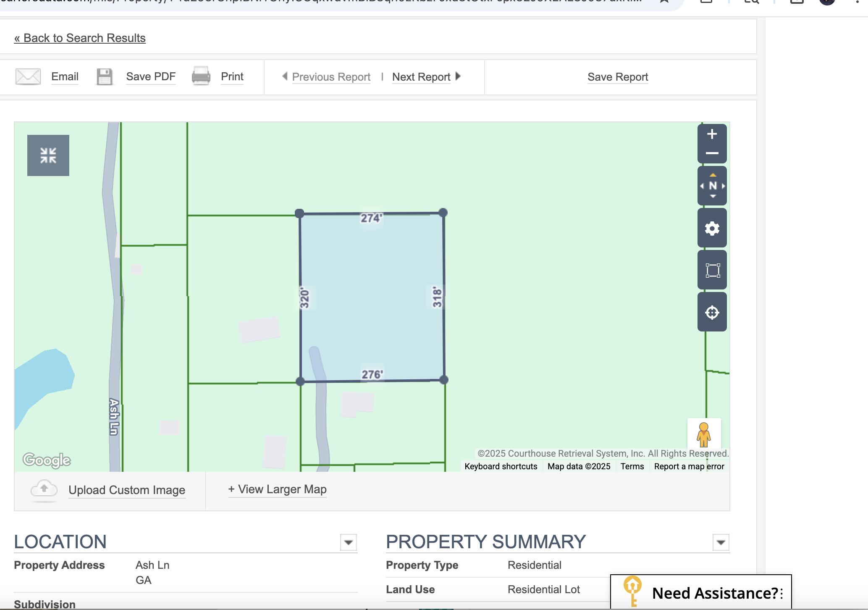
Task: Collapse the LOCATION section dropdown arrow
Action: pyautogui.click(x=348, y=542)
